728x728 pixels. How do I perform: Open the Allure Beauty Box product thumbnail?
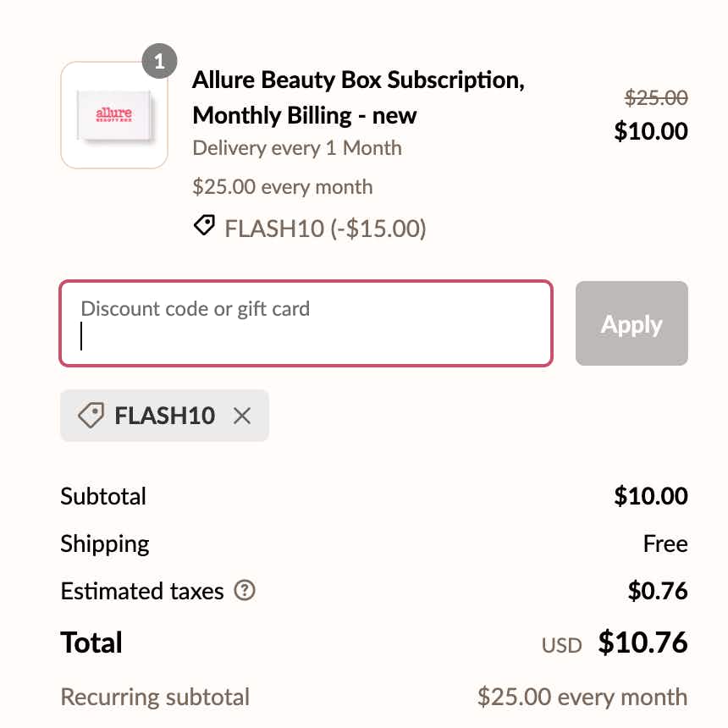coord(114,115)
